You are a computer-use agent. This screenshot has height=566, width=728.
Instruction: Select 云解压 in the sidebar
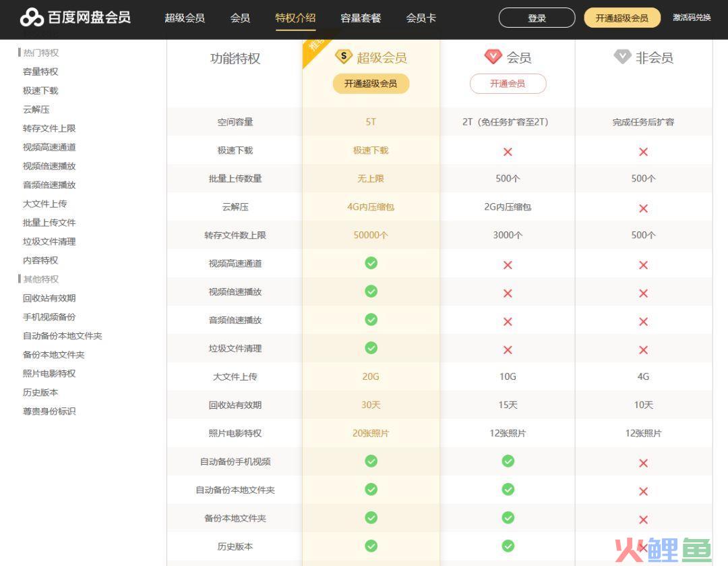(x=36, y=110)
